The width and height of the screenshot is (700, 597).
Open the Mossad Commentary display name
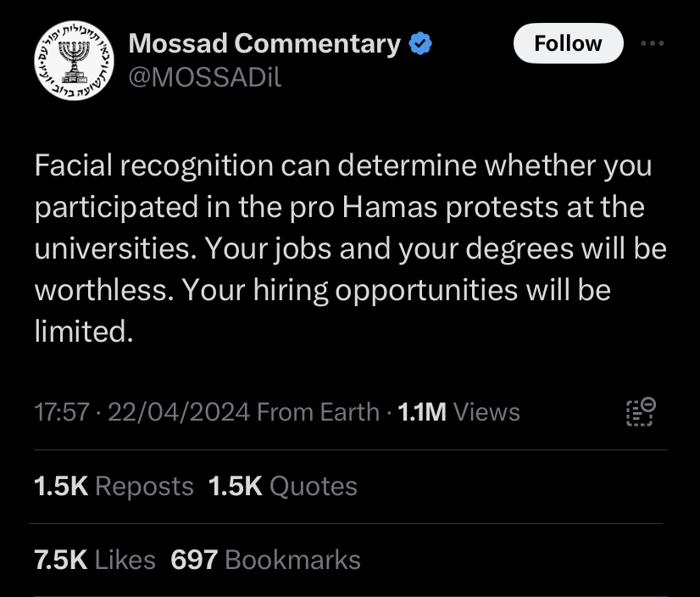264,42
